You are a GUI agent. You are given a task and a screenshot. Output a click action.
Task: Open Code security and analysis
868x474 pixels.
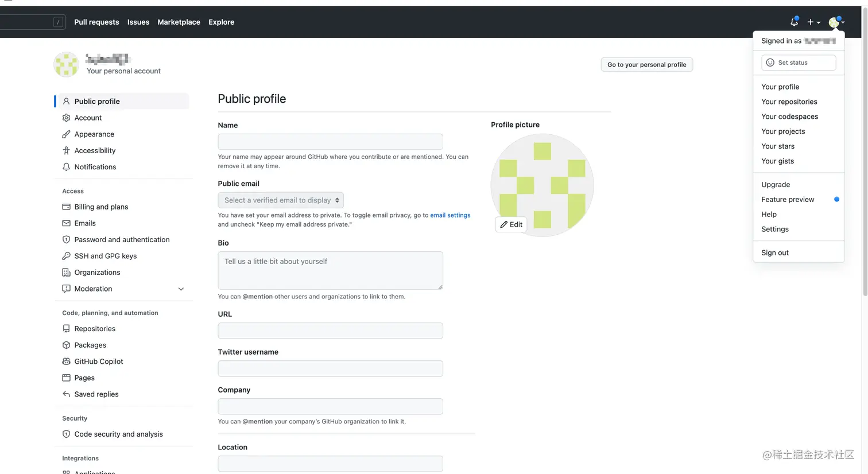[118, 434]
